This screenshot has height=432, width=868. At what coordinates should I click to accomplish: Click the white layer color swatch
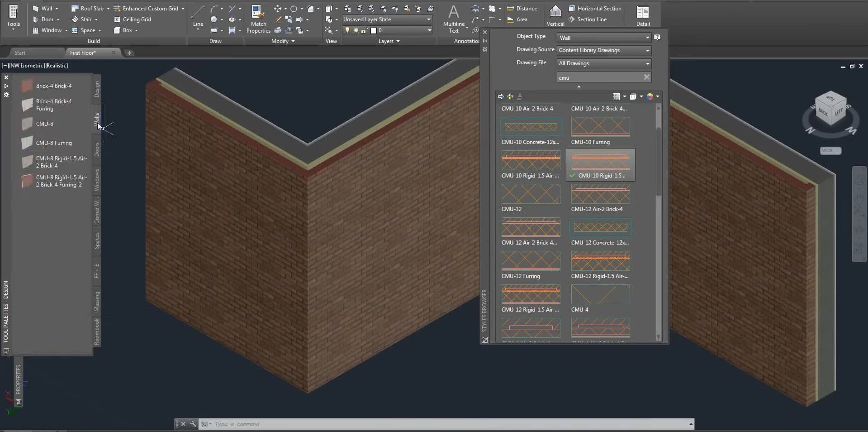pyautogui.click(x=374, y=30)
